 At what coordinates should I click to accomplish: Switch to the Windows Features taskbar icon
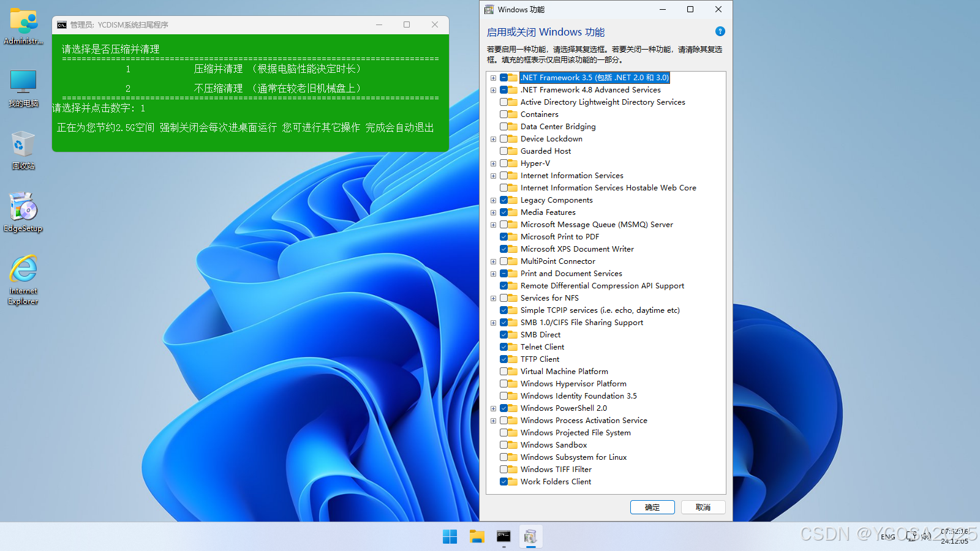(530, 536)
